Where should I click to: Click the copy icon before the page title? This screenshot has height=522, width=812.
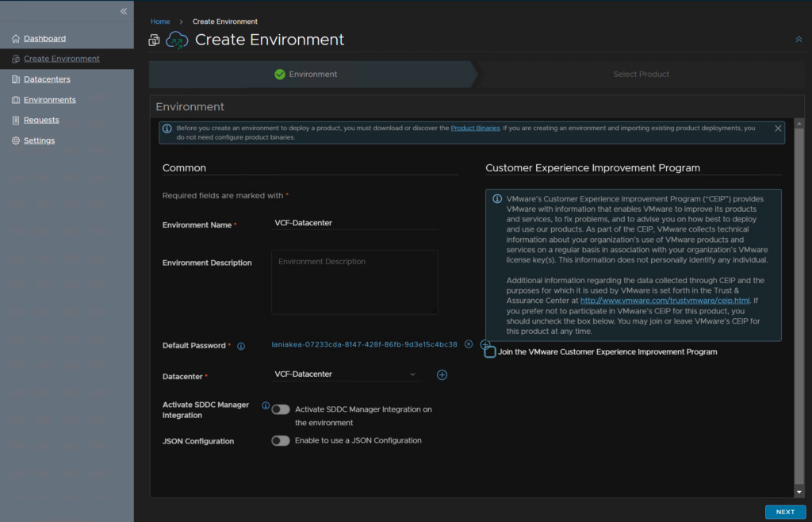tap(154, 40)
